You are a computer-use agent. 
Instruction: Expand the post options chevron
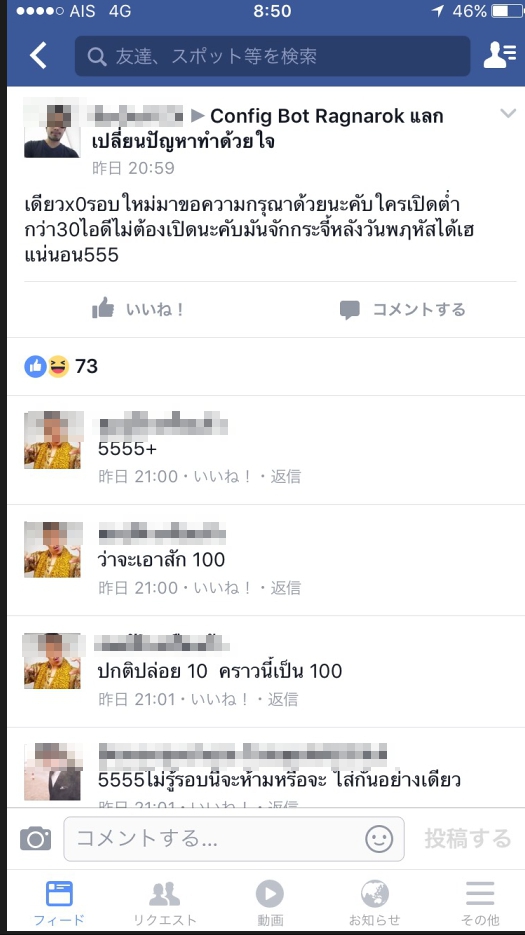coord(508,113)
